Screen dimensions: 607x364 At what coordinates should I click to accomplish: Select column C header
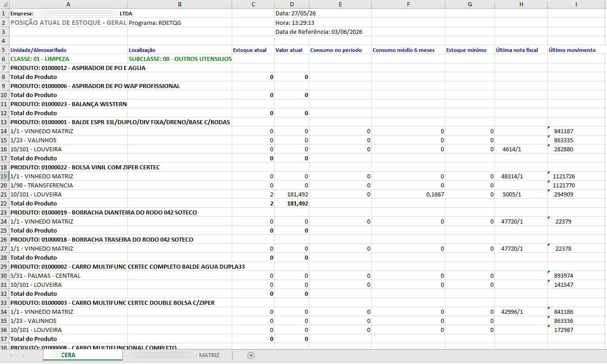(x=253, y=4)
